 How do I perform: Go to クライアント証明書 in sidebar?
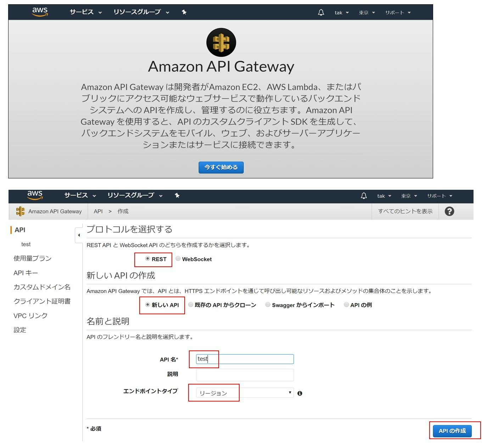pyautogui.click(x=42, y=301)
